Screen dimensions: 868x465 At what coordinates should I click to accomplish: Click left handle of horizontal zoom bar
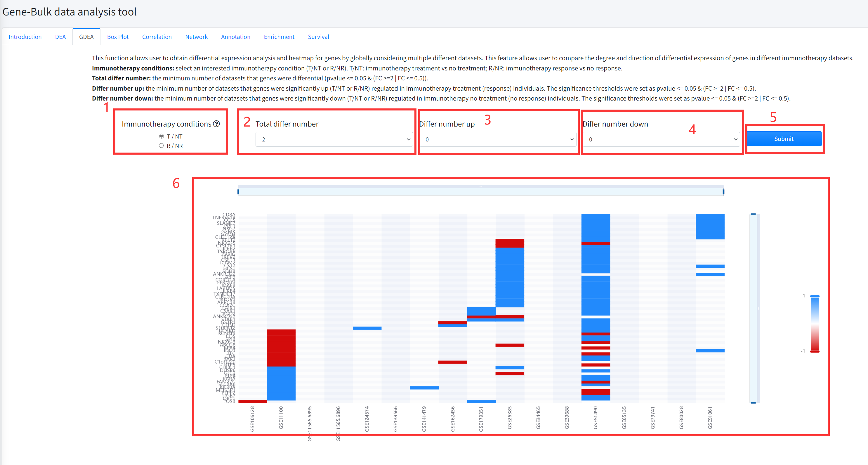(x=238, y=191)
